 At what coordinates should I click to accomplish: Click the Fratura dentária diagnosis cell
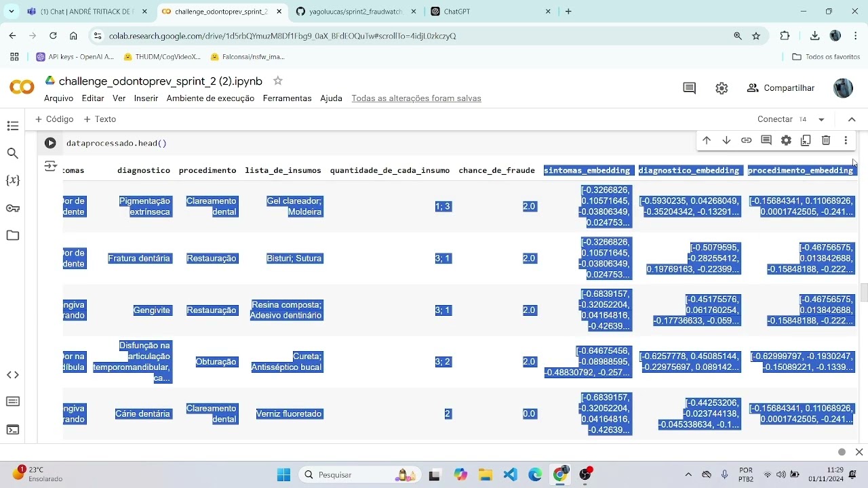(139, 258)
